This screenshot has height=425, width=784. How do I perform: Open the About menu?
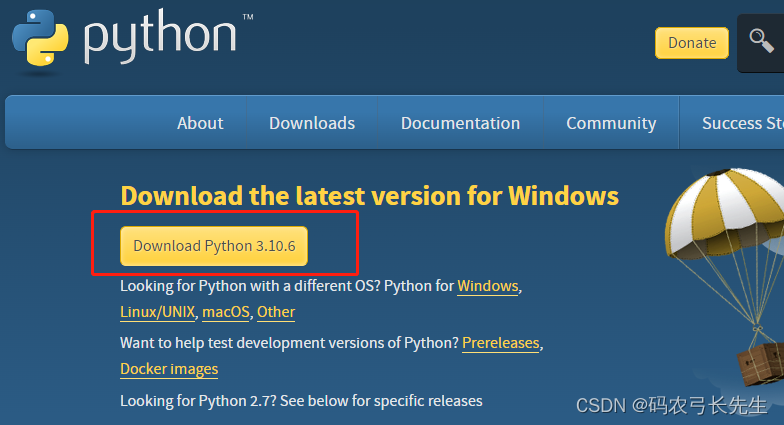point(200,123)
